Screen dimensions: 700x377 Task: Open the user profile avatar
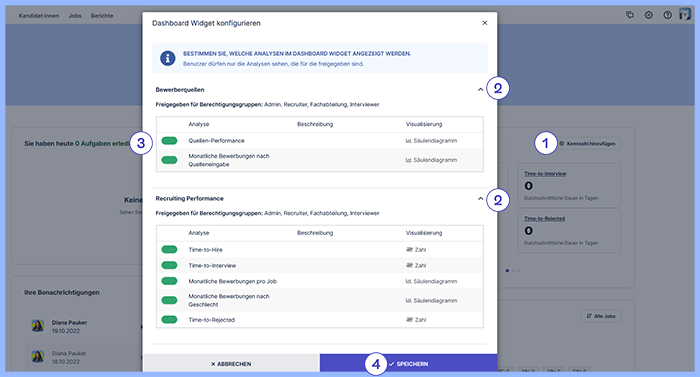[x=685, y=14]
